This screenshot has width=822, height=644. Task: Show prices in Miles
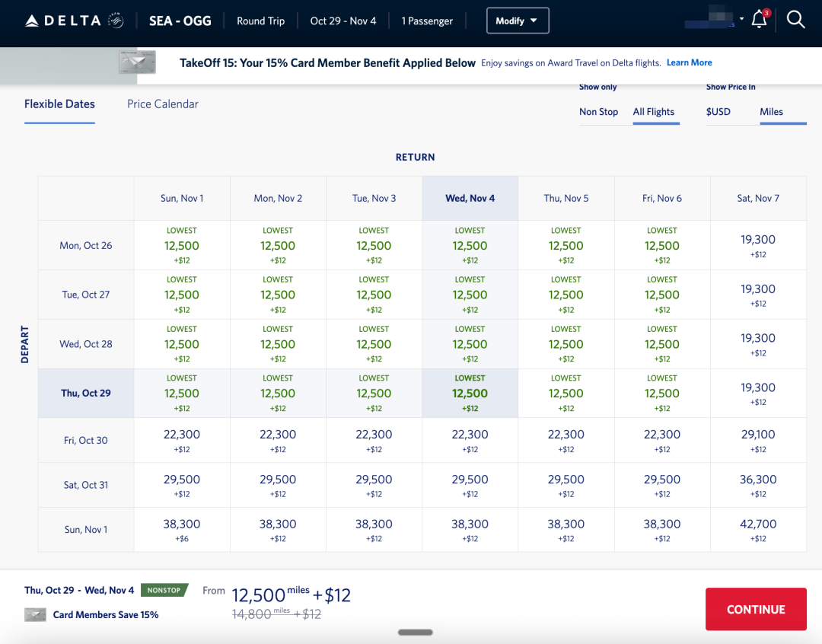[771, 112]
